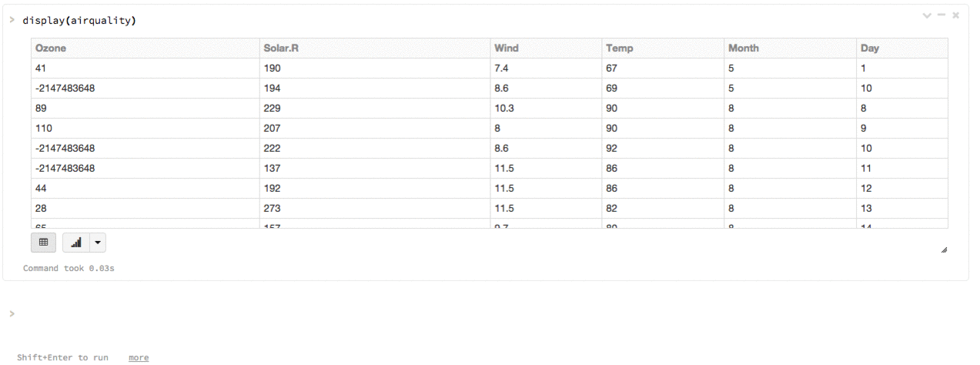
Task: Select the Month column header
Action: click(x=743, y=48)
